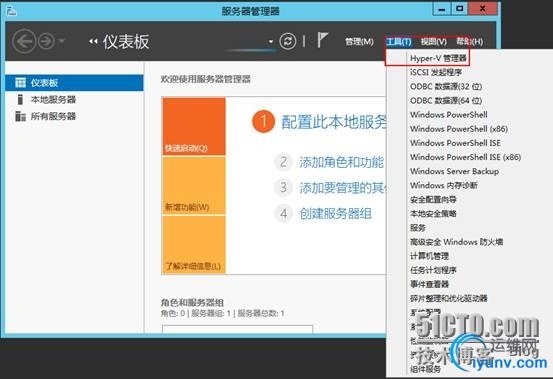Open Windows 内存诊断
The height and width of the screenshot is (379, 553).
tap(444, 185)
